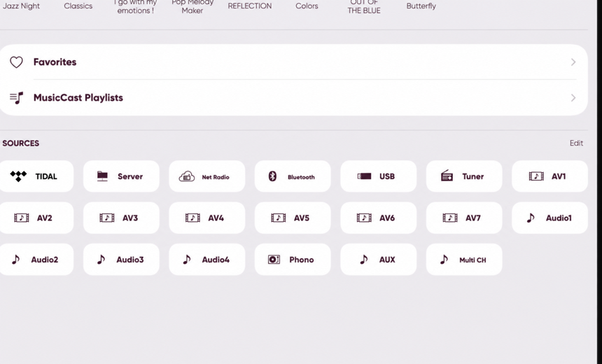This screenshot has height=364, width=602.
Task: Select the Tuner radio icon
Action: coord(447,176)
